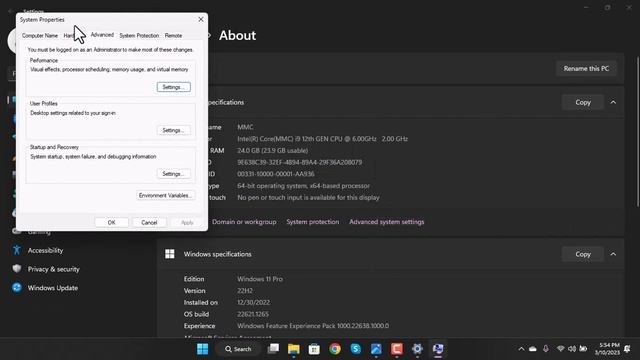Click Privacy & security shield icon
This screenshot has height=360, width=640.
(x=17, y=269)
